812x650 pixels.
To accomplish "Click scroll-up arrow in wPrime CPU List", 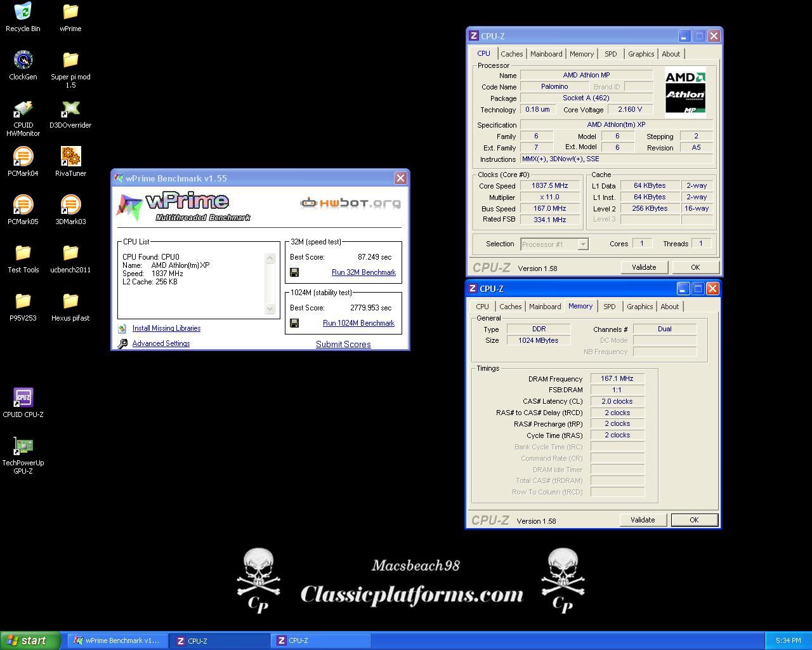I will tap(270, 258).
